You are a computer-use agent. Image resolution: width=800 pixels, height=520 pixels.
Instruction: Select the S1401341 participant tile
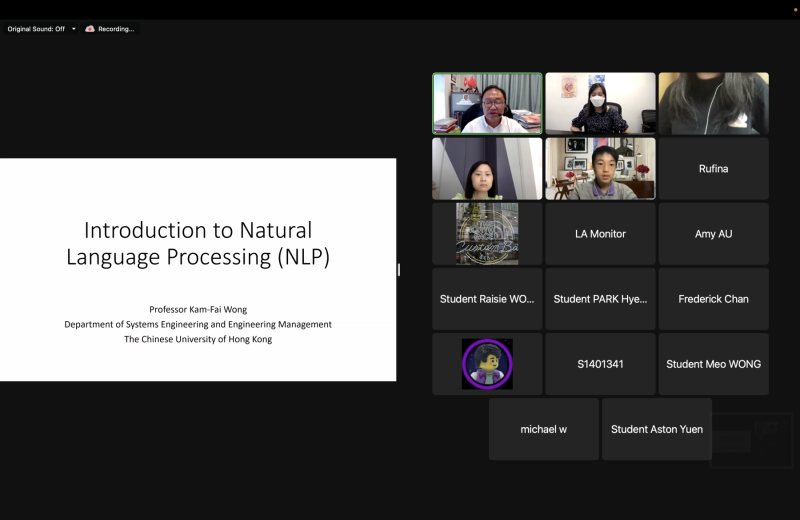pyautogui.click(x=601, y=364)
